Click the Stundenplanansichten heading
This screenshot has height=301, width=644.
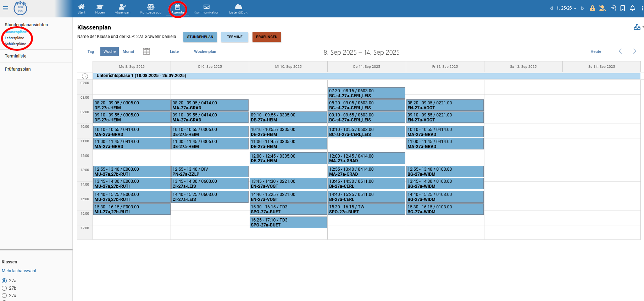click(x=26, y=25)
